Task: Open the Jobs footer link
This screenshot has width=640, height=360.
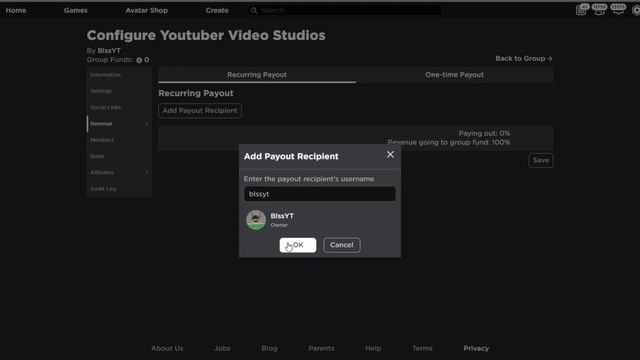Action: (222, 348)
